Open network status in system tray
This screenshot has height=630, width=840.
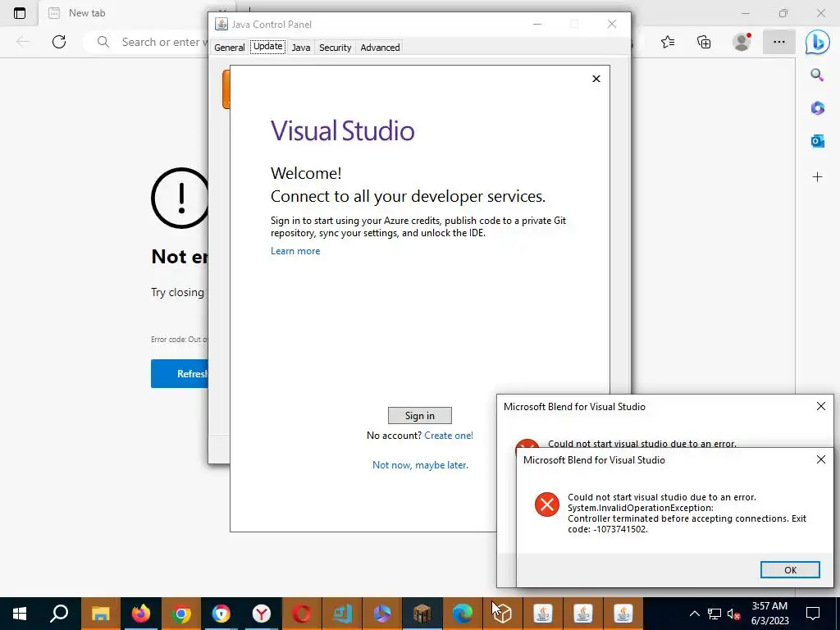[x=714, y=614]
